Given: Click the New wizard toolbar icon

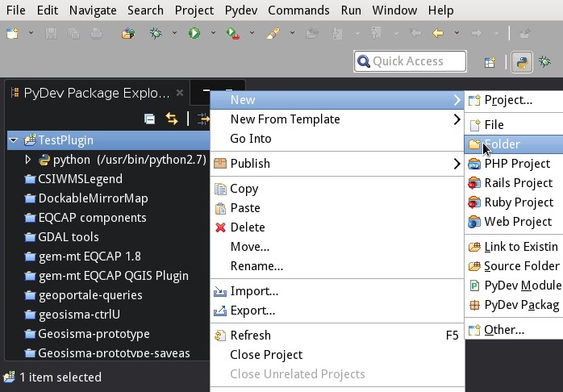Looking at the screenshot, I should pyautogui.click(x=12, y=33).
